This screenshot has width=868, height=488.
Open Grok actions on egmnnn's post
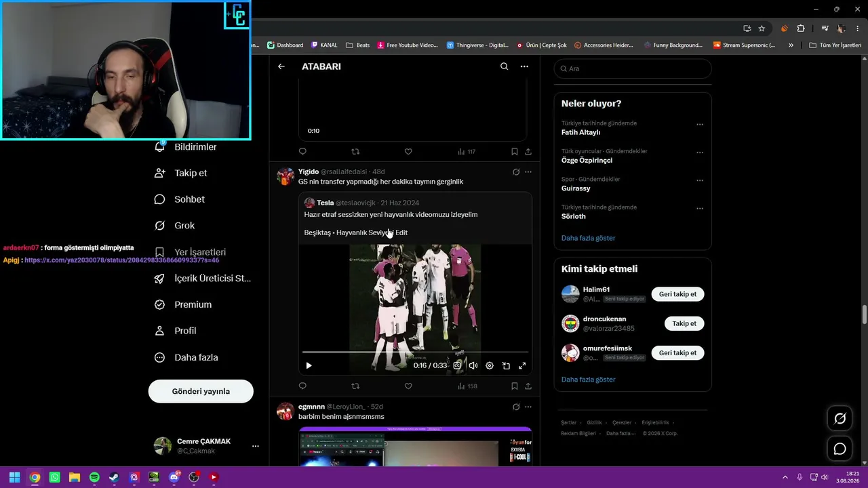point(516,407)
